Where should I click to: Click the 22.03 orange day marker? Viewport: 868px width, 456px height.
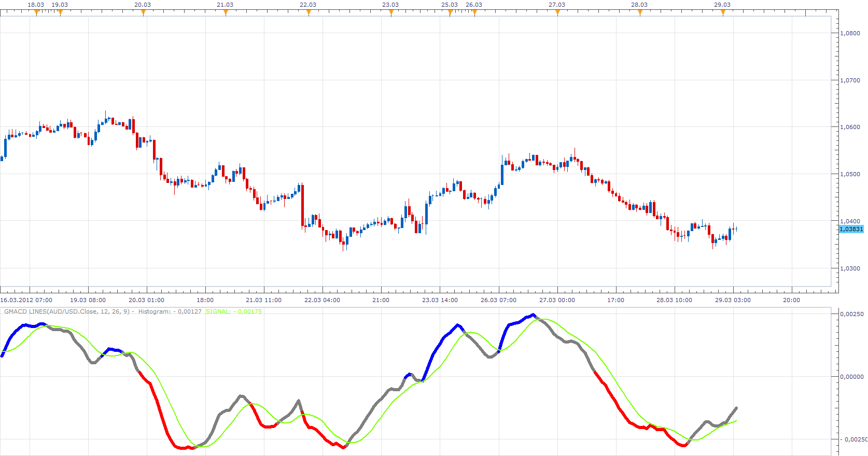click(x=309, y=13)
